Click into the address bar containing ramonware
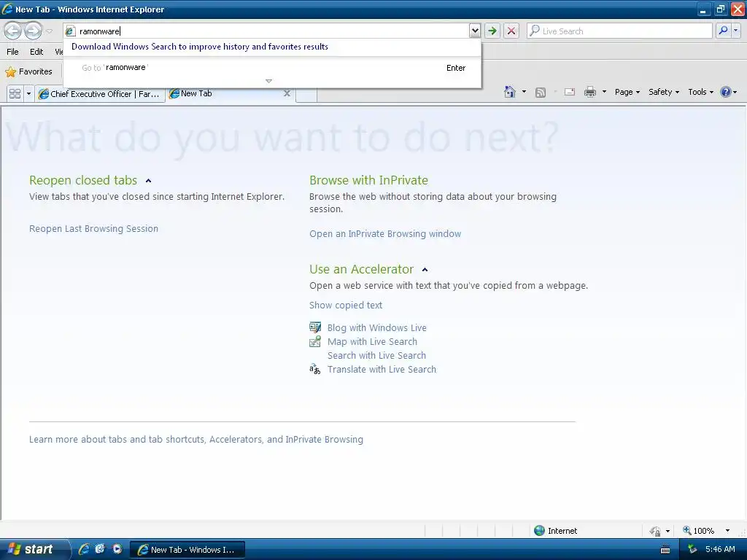 tap(267, 31)
